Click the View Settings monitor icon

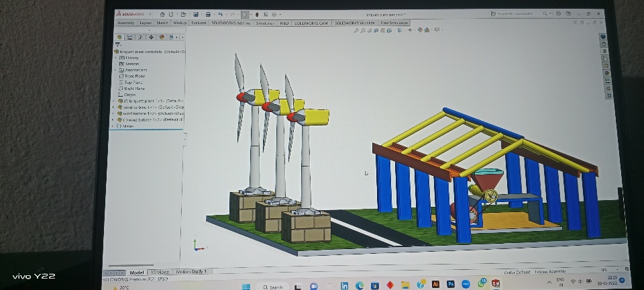point(437,30)
